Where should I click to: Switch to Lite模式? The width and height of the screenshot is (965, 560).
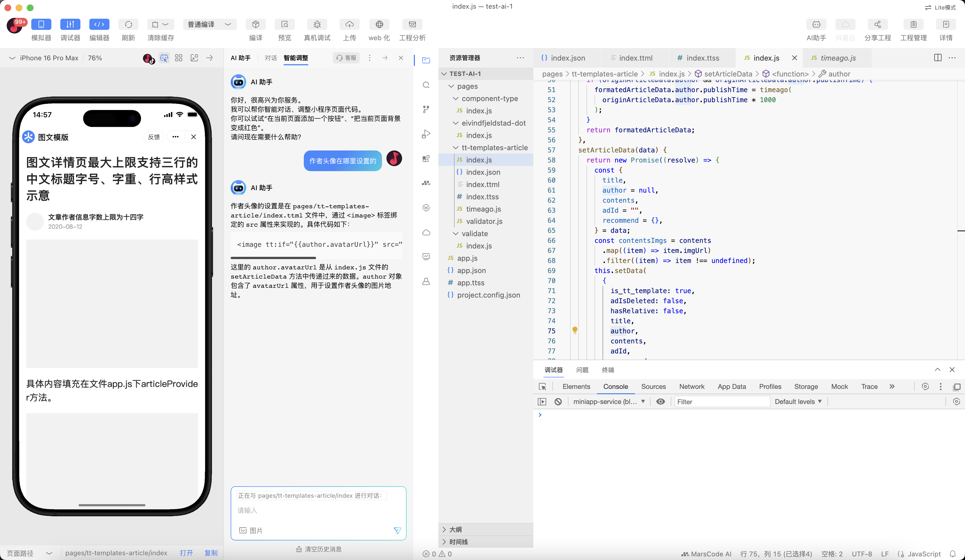940,7
